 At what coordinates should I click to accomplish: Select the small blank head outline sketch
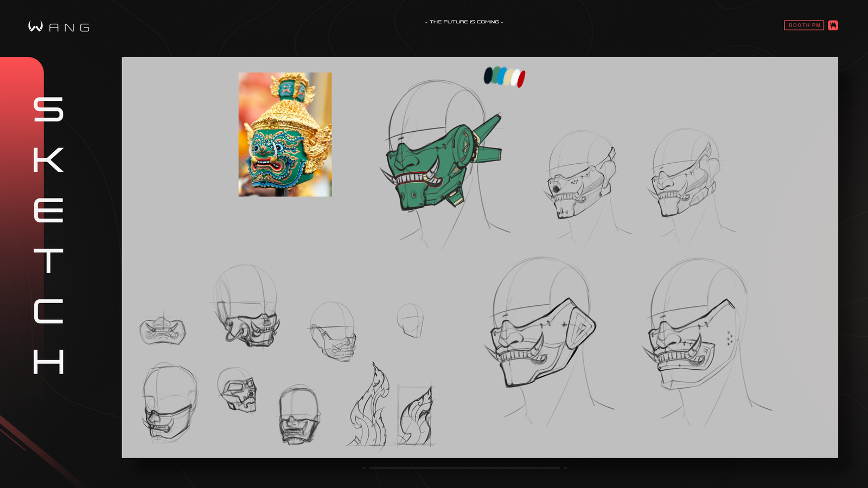click(410, 320)
